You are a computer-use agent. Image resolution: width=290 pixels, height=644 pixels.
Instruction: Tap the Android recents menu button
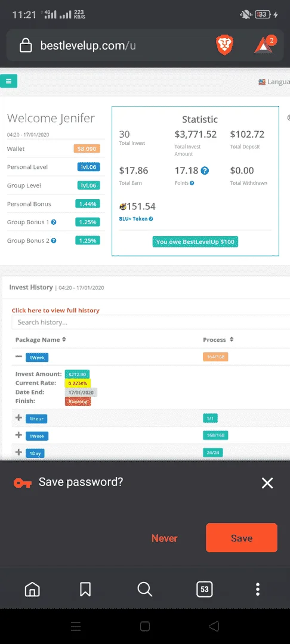coord(76,626)
